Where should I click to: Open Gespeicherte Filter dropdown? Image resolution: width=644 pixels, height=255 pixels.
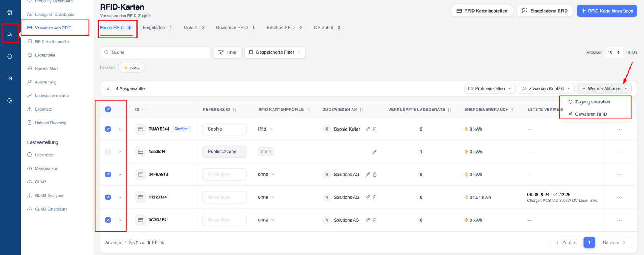coord(274,52)
